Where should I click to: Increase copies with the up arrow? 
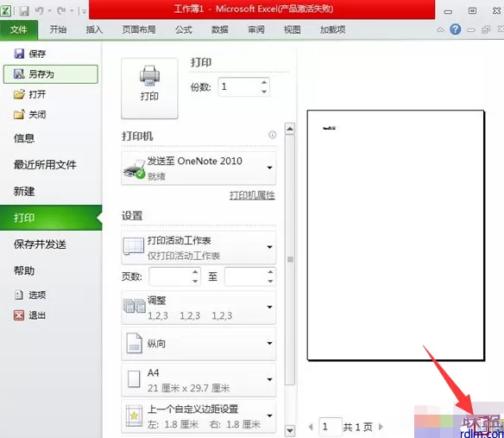tap(264, 82)
